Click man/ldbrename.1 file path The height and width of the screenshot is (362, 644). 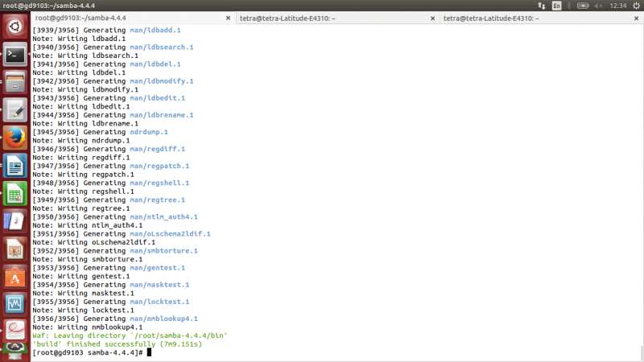click(162, 115)
